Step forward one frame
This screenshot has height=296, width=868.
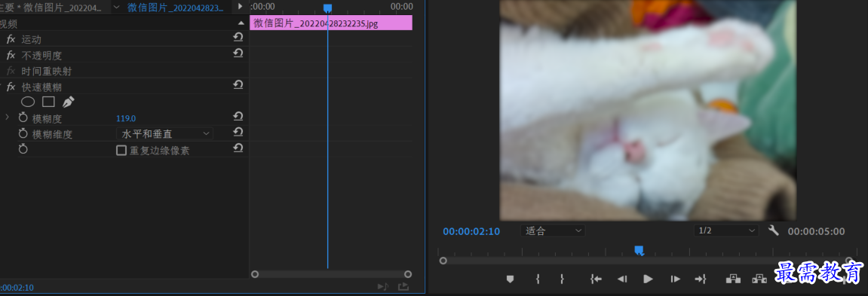click(676, 279)
